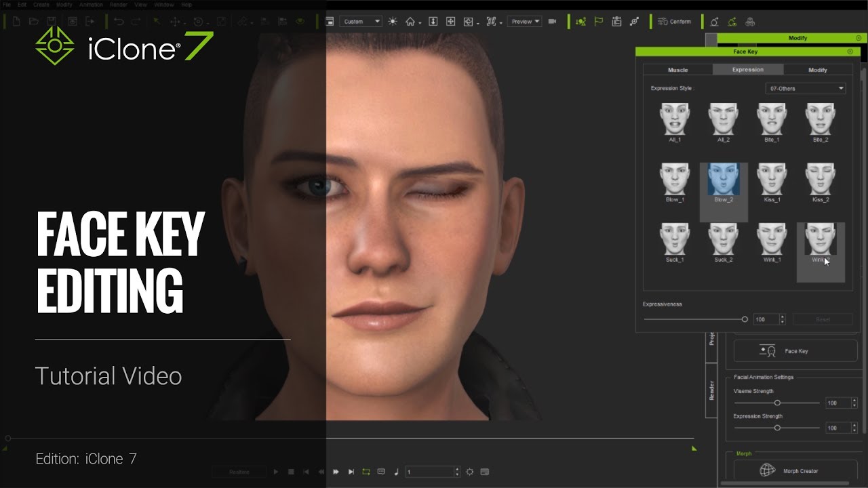Open the Expression Style 07-Others dropdown
Viewport: 868px width, 488px height.
click(x=806, y=89)
